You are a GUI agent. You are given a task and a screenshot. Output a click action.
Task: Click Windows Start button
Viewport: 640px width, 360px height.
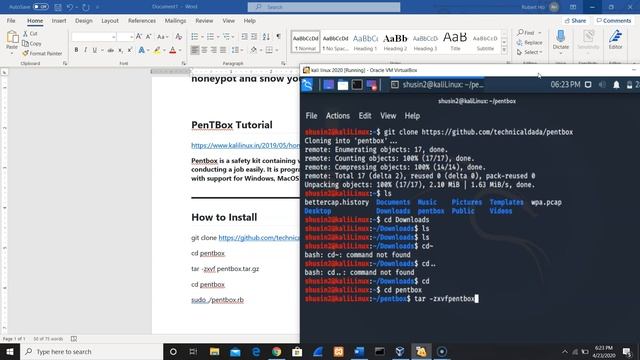pyautogui.click(x=10, y=351)
